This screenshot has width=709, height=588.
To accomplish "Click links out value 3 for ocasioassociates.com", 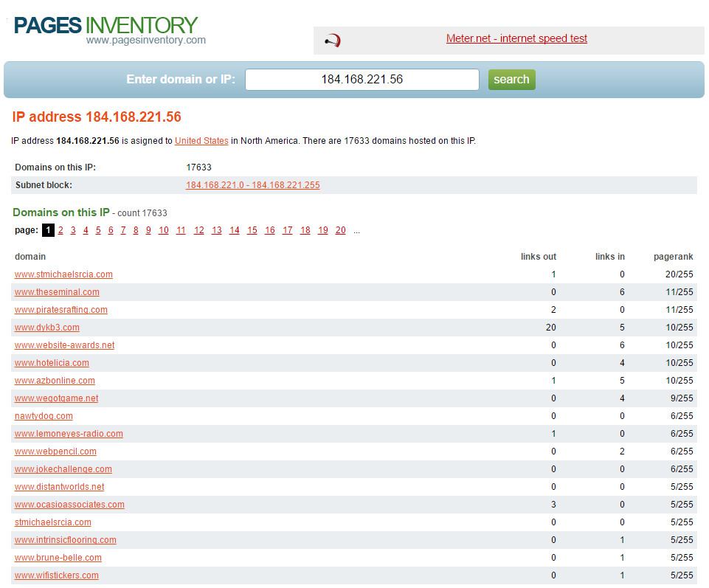I will coord(553,505).
